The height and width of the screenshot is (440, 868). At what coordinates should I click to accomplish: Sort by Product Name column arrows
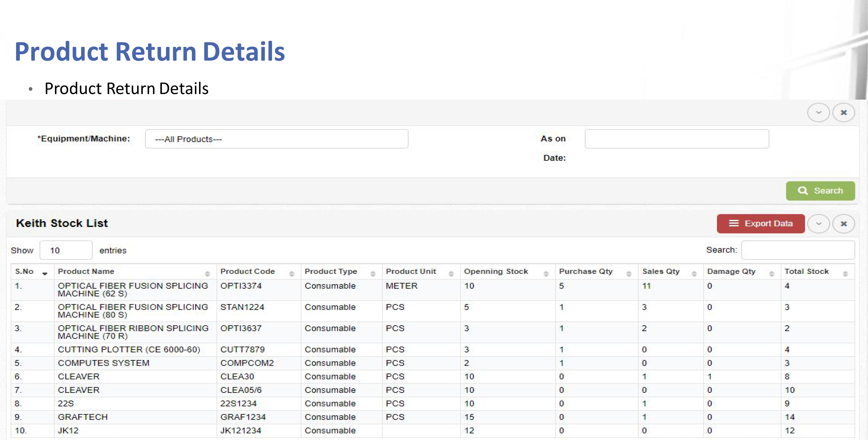click(x=207, y=274)
